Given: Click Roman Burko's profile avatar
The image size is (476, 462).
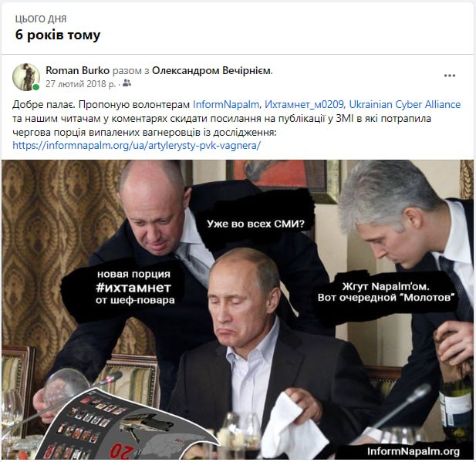Looking at the screenshot, I should (x=26, y=77).
